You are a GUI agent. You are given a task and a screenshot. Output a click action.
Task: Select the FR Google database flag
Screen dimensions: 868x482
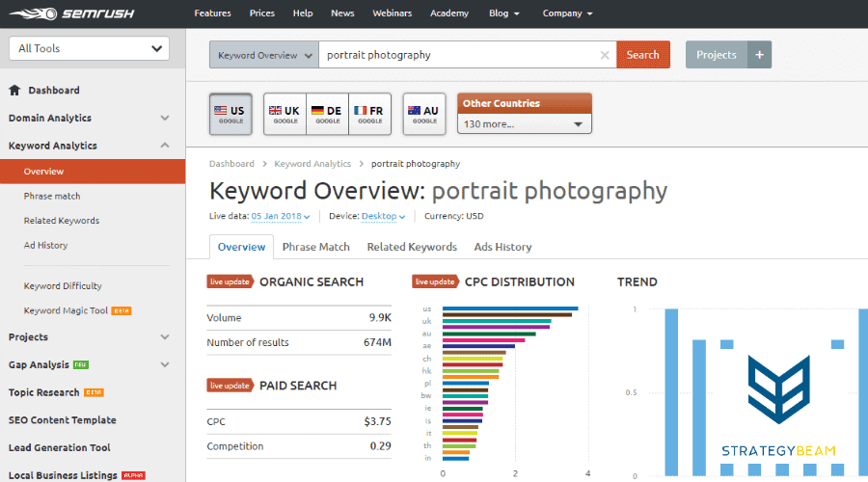tap(369, 114)
